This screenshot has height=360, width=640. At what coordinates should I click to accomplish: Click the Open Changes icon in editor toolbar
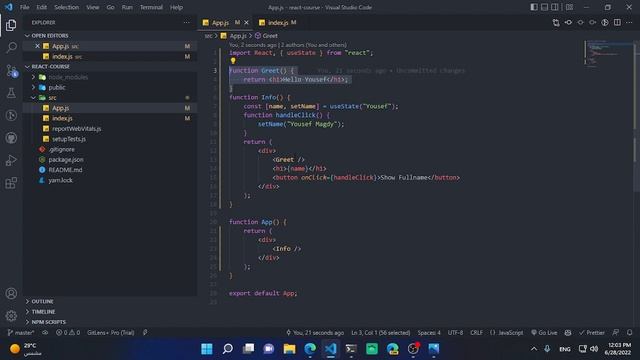coord(556,22)
